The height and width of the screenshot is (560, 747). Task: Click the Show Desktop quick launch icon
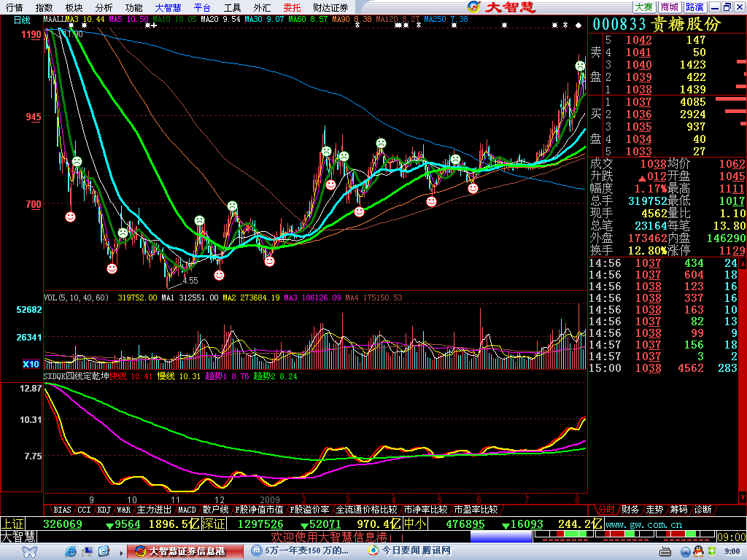click(x=88, y=551)
